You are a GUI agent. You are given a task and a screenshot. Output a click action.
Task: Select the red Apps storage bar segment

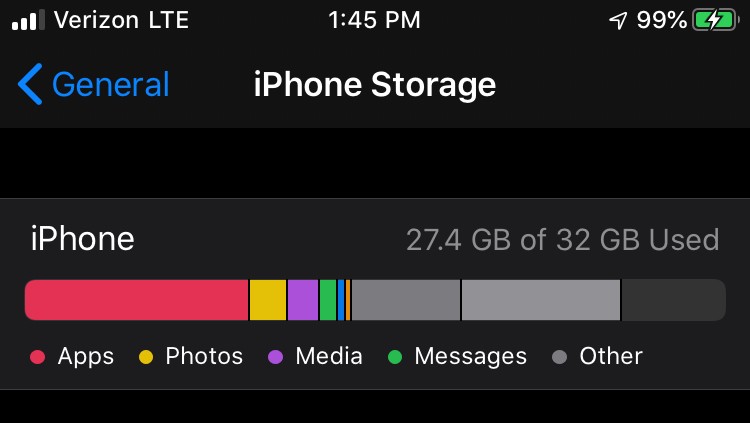tap(136, 300)
